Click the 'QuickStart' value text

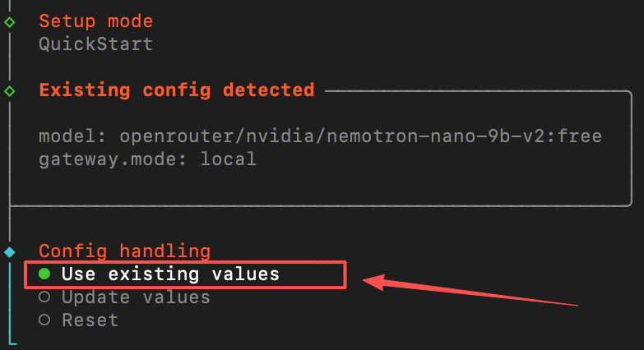[x=95, y=44]
